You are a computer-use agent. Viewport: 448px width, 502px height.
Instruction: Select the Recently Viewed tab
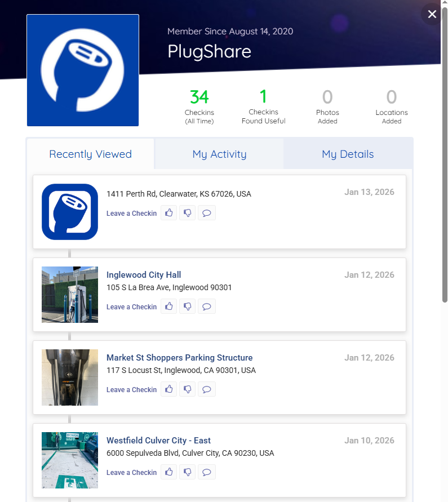click(90, 154)
